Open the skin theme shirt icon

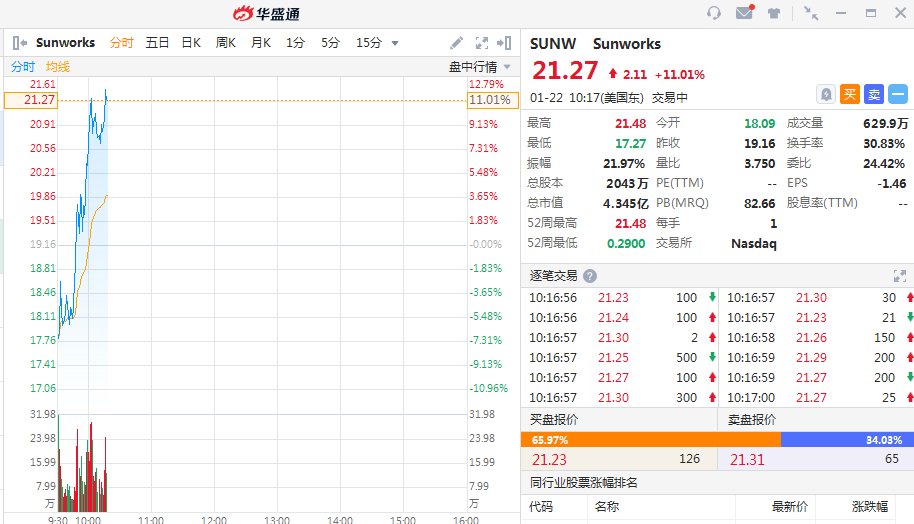tap(774, 13)
